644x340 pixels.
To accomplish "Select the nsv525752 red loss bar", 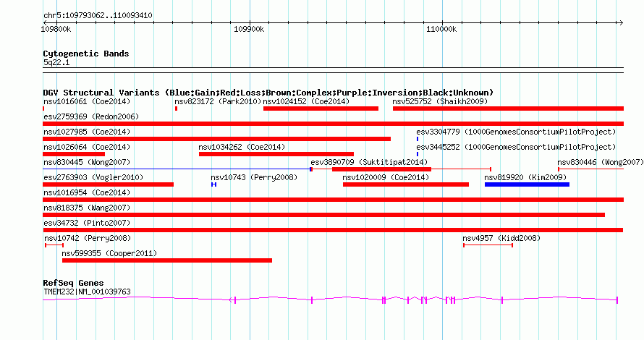I will pos(508,109).
